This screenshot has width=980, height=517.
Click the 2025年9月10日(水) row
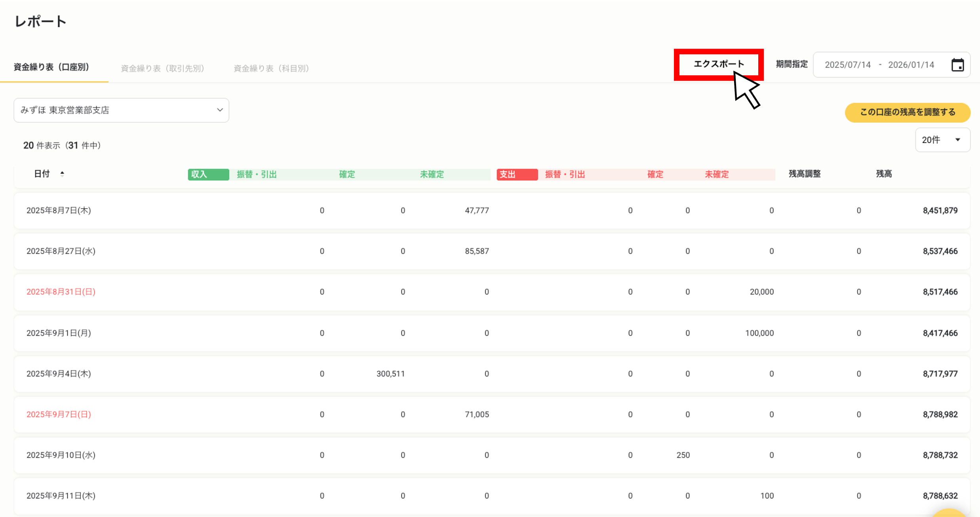point(61,455)
